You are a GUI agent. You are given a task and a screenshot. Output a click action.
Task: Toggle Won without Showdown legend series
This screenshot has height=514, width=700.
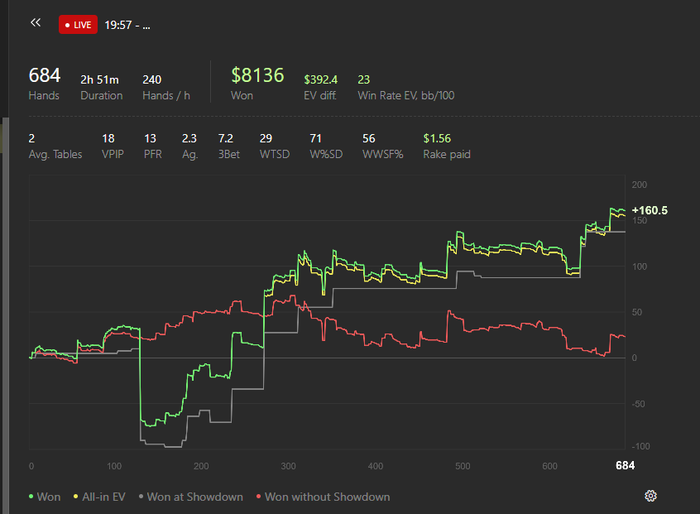[323, 497]
